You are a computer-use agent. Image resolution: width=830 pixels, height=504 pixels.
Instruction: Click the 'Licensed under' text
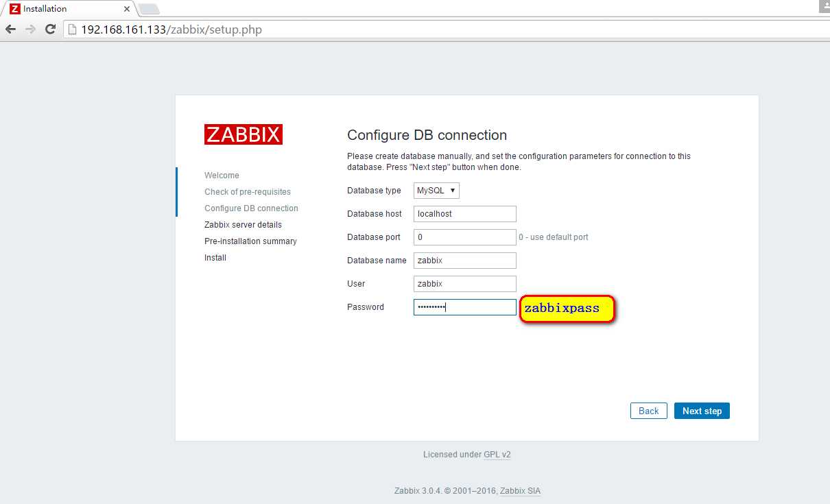(x=453, y=455)
